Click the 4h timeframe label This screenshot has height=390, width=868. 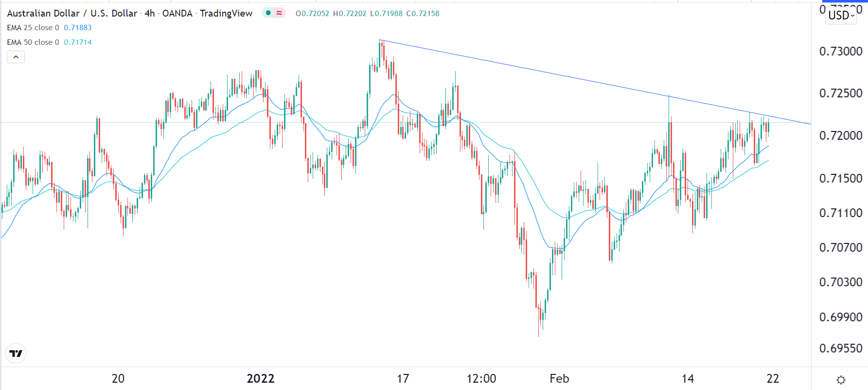point(150,13)
